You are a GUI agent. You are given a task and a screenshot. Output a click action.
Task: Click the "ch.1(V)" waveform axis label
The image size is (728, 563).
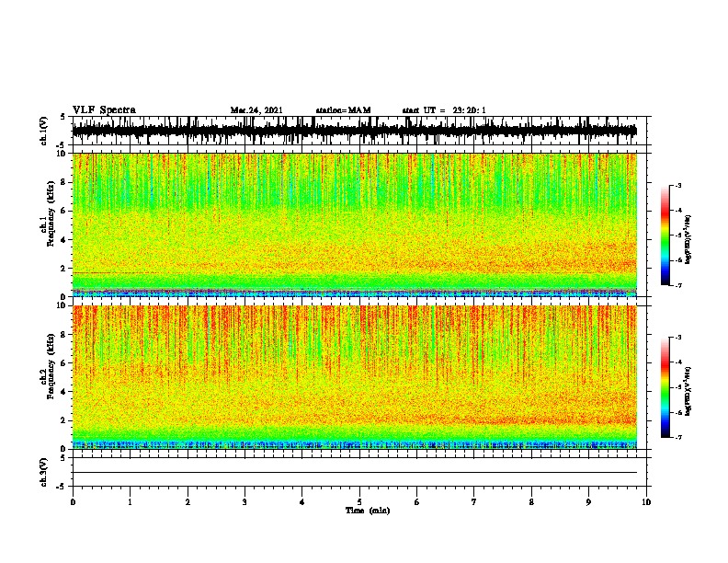pyautogui.click(x=44, y=131)
